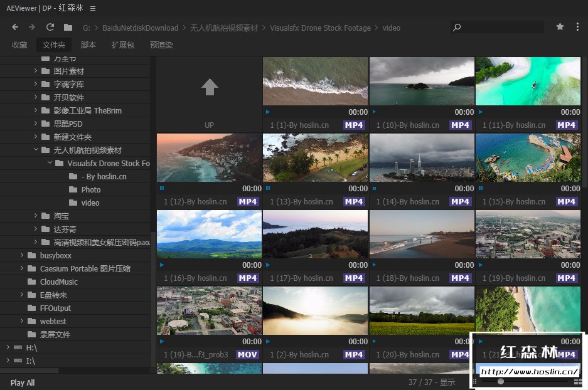The image size is (588, 390).
Task: Pause preview of 1 (12)-By hoslin.cn
Action: point(162,188)
